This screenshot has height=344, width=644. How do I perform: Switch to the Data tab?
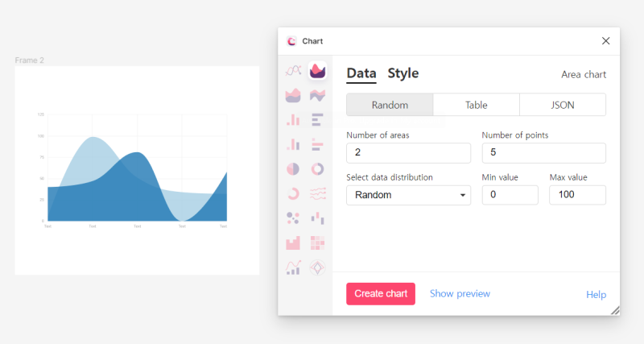point(361,73)
